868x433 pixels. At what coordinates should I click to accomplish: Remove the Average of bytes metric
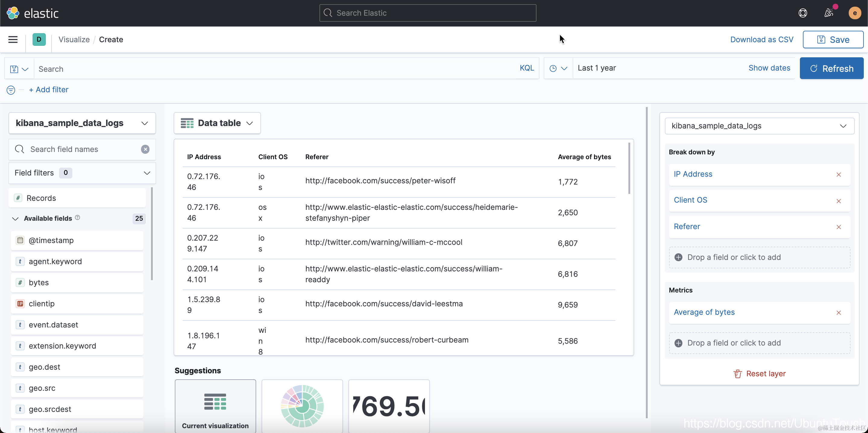click(x=839, y=313)
